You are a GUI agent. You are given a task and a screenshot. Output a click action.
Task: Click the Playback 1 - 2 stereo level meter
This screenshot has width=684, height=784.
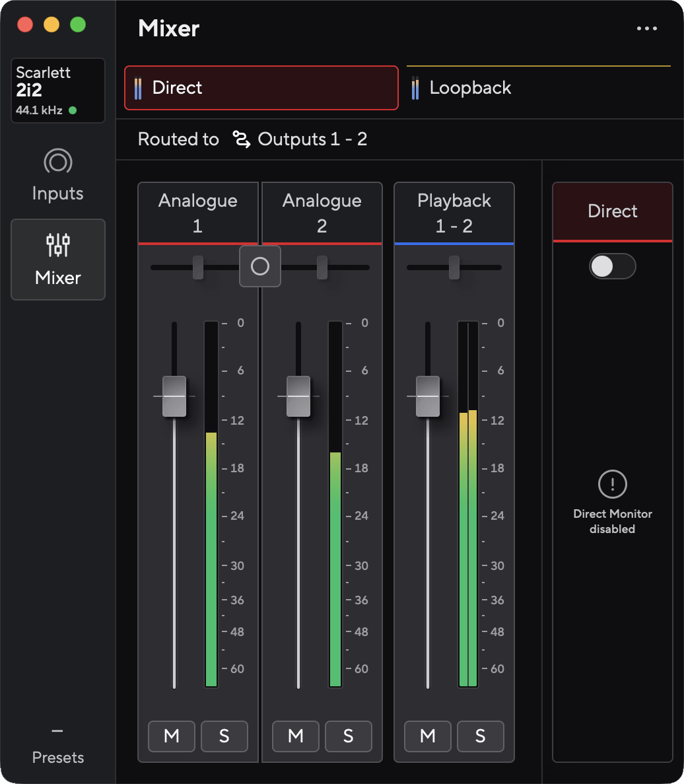click(x=468, y=505)
